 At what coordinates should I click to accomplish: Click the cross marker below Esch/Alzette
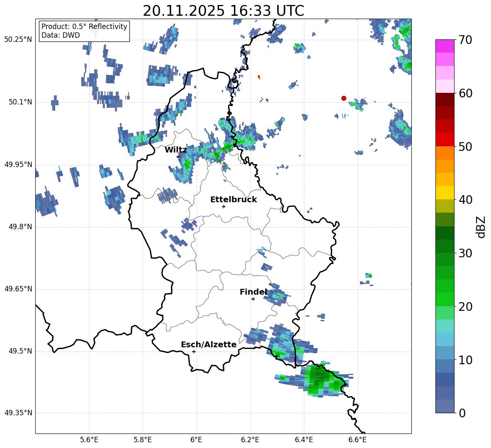click(x=194, y=351)
